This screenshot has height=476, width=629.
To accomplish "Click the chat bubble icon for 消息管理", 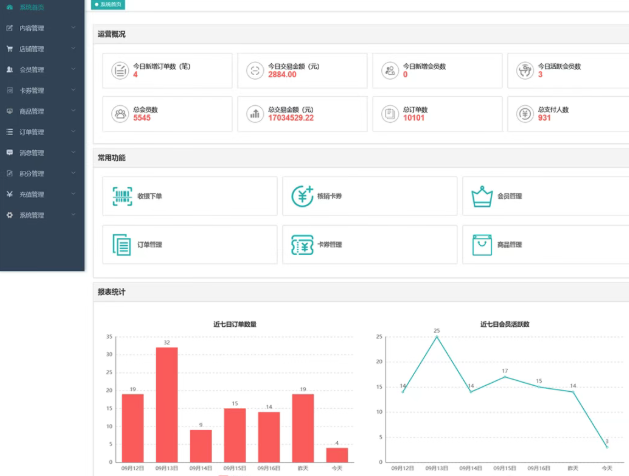I will [10, 152].
